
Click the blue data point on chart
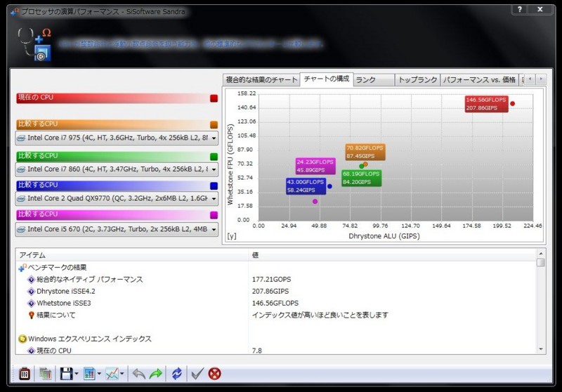point(329,186)
